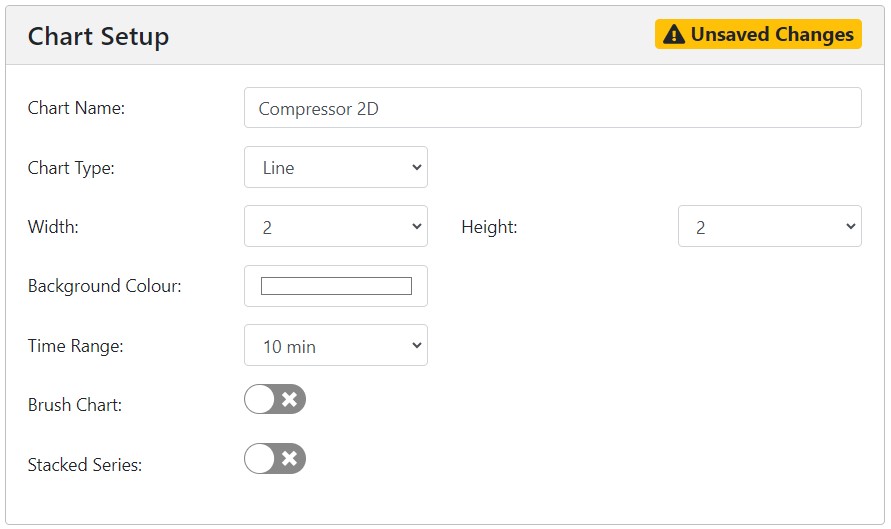Click the Chart Setup heading
The image size is (891, 529).
coord(98,37)
